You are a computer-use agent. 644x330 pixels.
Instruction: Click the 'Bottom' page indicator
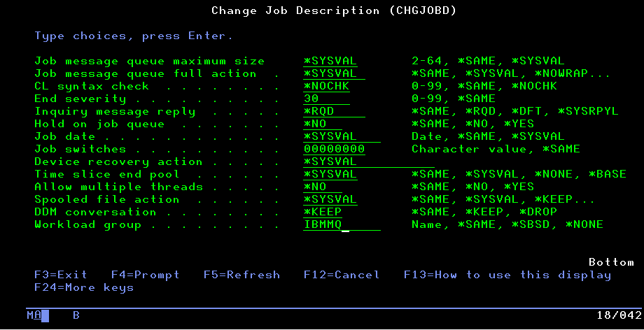[x=611, y=262]
